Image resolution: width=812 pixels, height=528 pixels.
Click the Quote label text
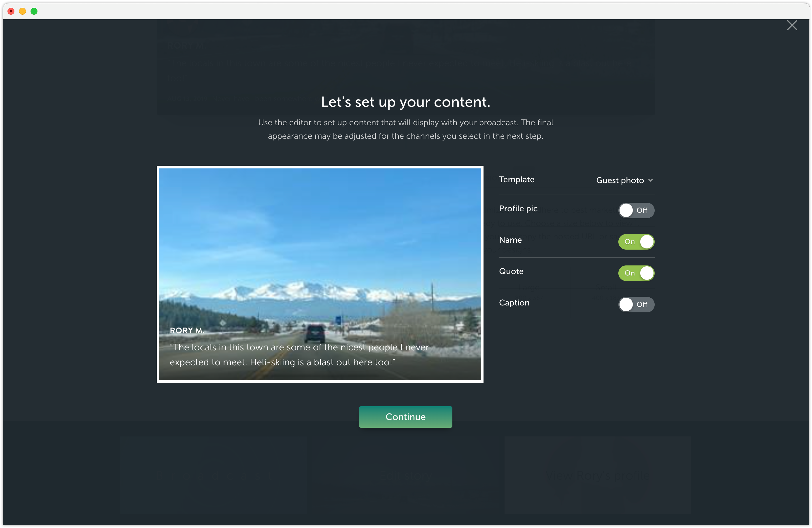tap(511, 271)
